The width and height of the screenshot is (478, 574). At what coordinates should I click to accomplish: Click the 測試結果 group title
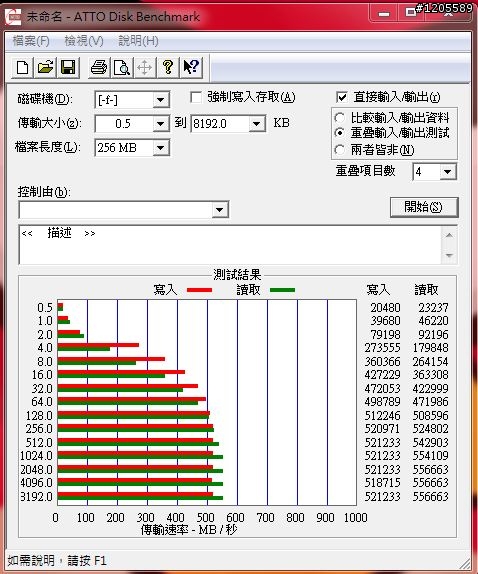(x=237, y=275)
